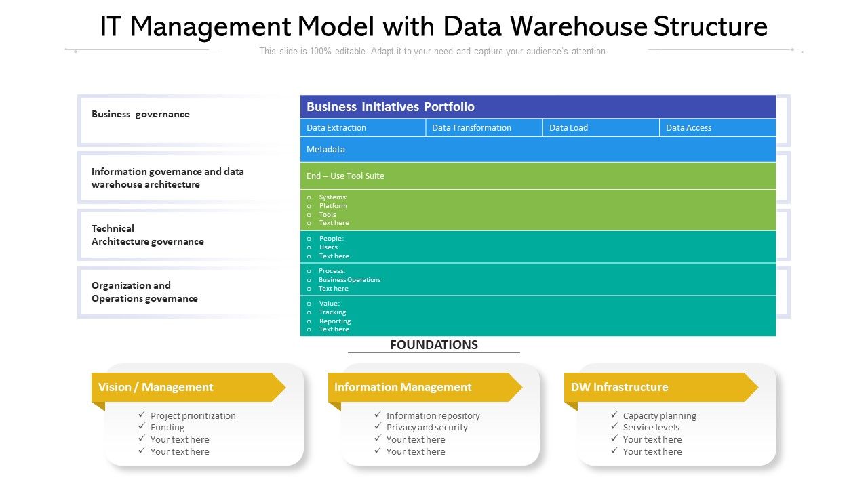
Task: Click the checkmark beside 'Funding'
Action: 142,426
